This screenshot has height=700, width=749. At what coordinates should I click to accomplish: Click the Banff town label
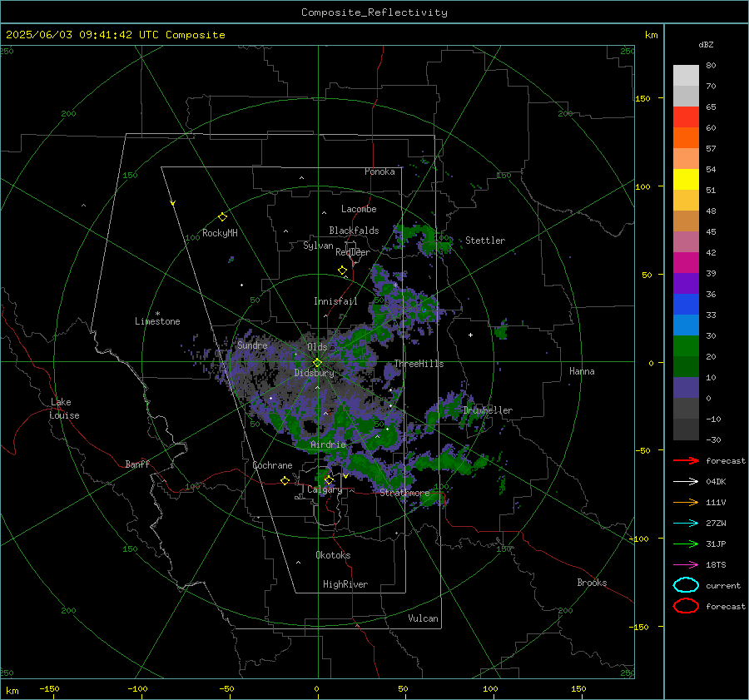click(137, 464)
